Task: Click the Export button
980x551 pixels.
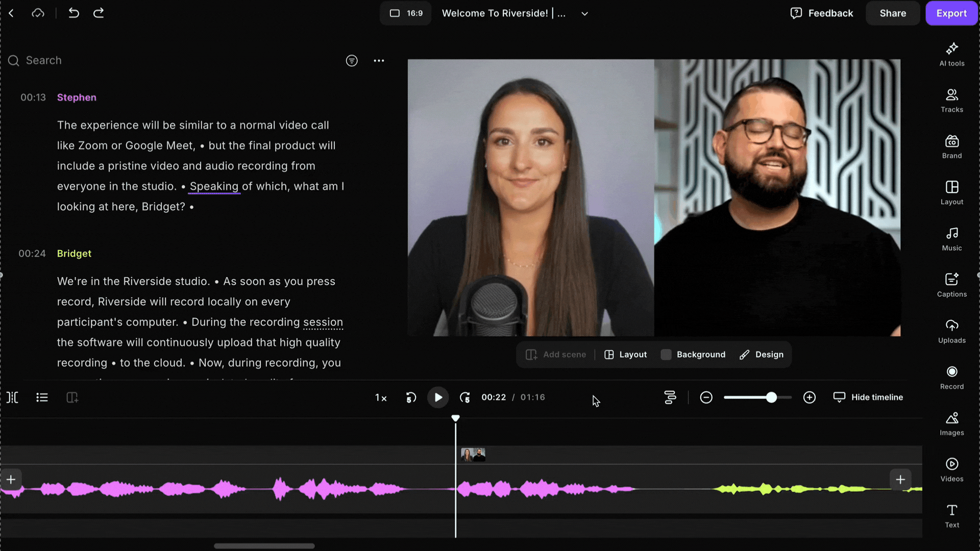Action: [951, 13]
